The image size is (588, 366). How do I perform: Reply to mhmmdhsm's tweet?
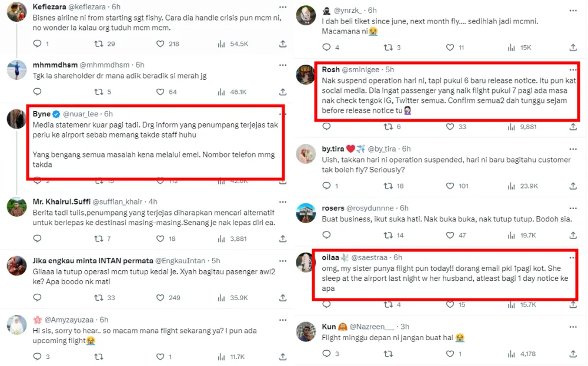tap(37, 92)
